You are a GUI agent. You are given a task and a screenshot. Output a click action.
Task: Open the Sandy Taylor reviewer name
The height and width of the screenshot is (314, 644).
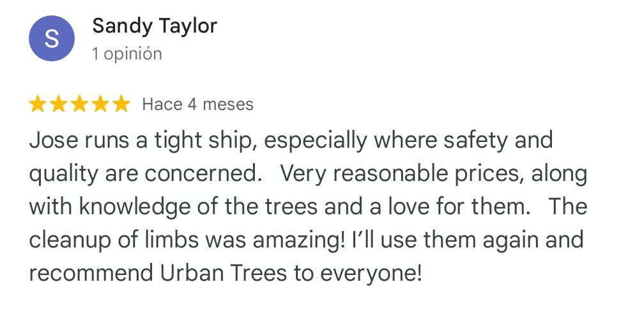[x=155, y=26]
